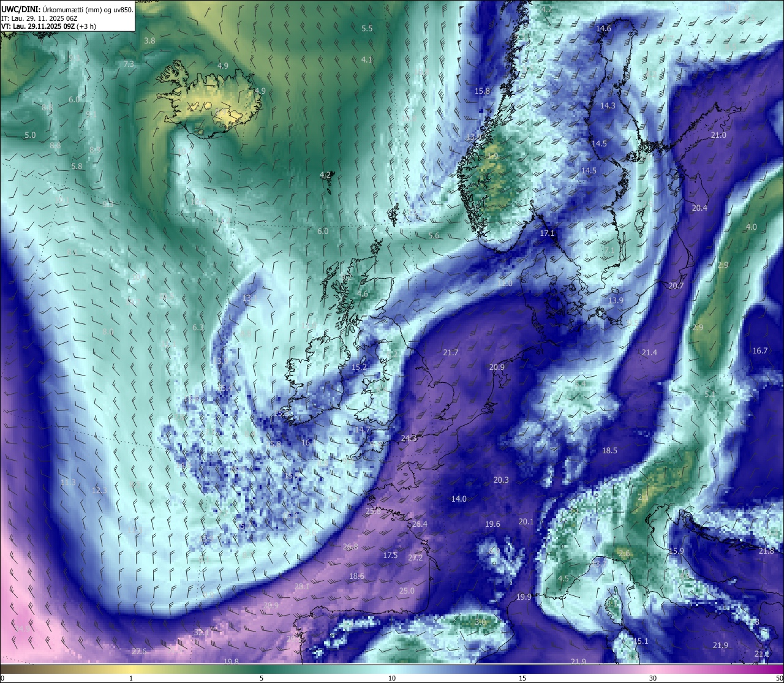This screenshot has width=784, height=683.
Task: Click the 20.7 value on the map
Action: coord(676,286)
